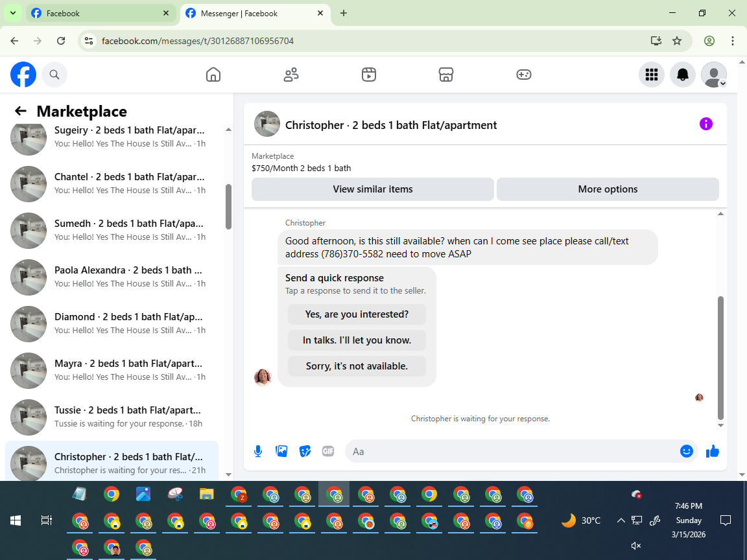View site information icon in address bar
The image size is (747, 560).
pyautogui.click(x=89, y=41)
